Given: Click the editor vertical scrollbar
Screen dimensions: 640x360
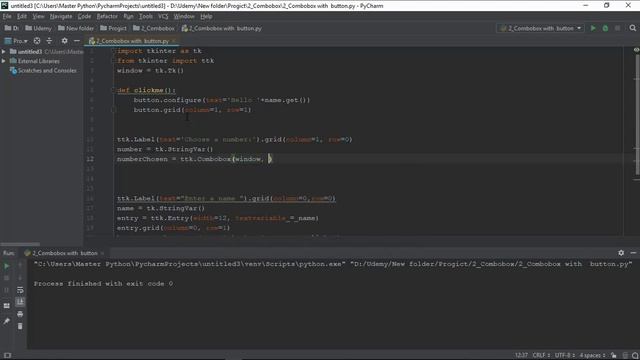Looking at the screenshot, I should tap(637, 114).
